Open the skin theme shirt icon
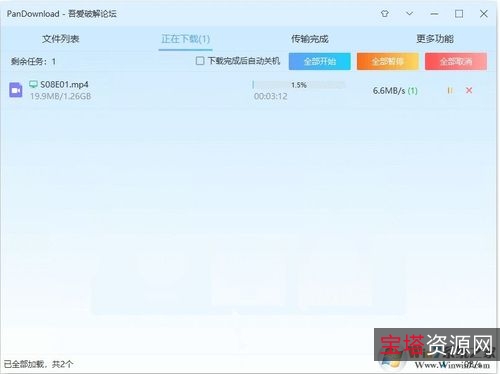 385,14
